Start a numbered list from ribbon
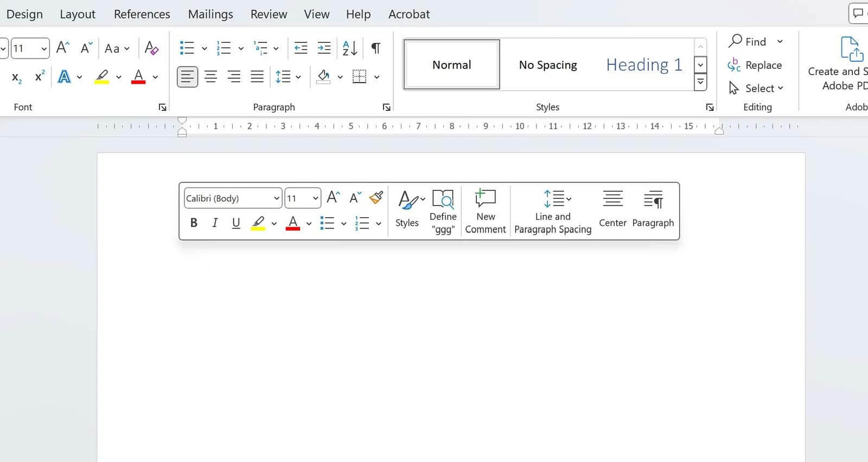Viewport: 868px width, 462px height. (224, 48)
